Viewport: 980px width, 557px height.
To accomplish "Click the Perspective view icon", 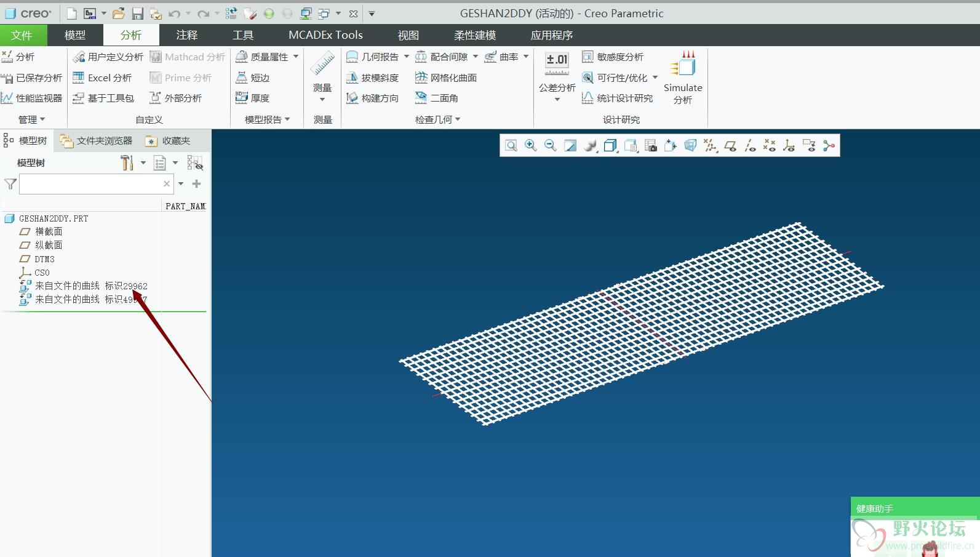I will pyautogui.click(x=690, y=145).
